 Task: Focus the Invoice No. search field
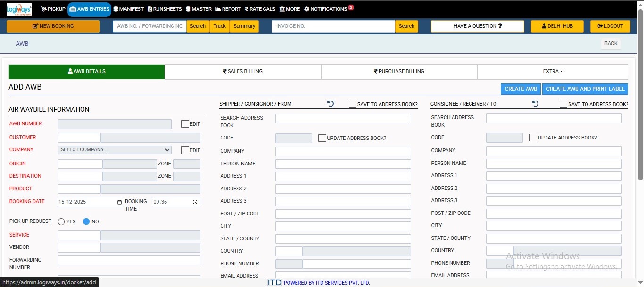(x=333, y=26)
